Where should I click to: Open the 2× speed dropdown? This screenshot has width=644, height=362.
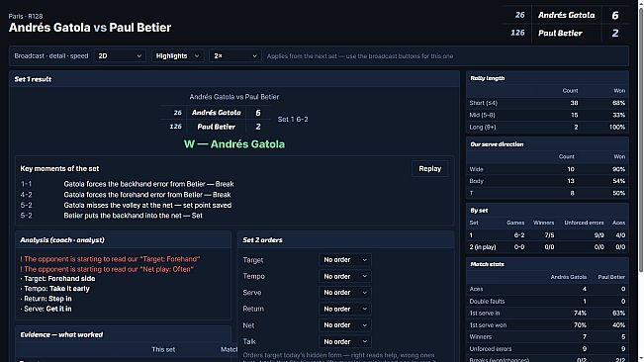click(x=234, y=55)
